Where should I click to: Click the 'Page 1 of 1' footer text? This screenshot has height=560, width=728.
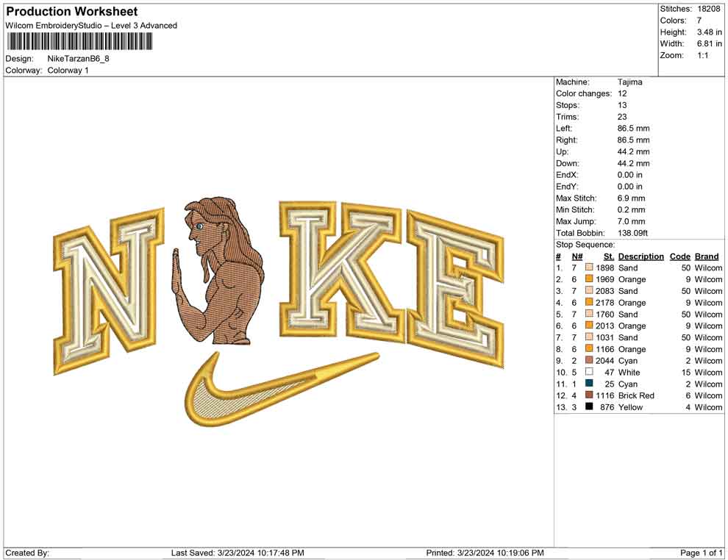tap(701, 553)
